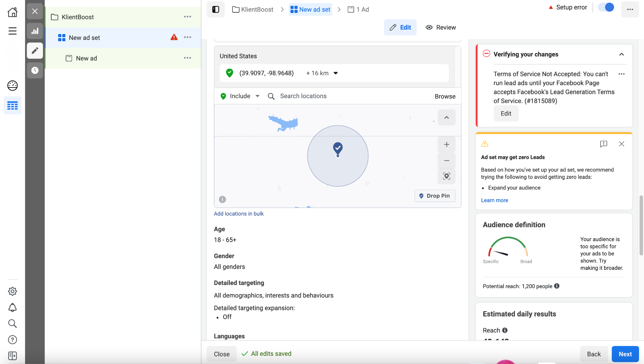The image size is (644, 364).
Task: Select the New ad tree item
Action: coord(86,58)
